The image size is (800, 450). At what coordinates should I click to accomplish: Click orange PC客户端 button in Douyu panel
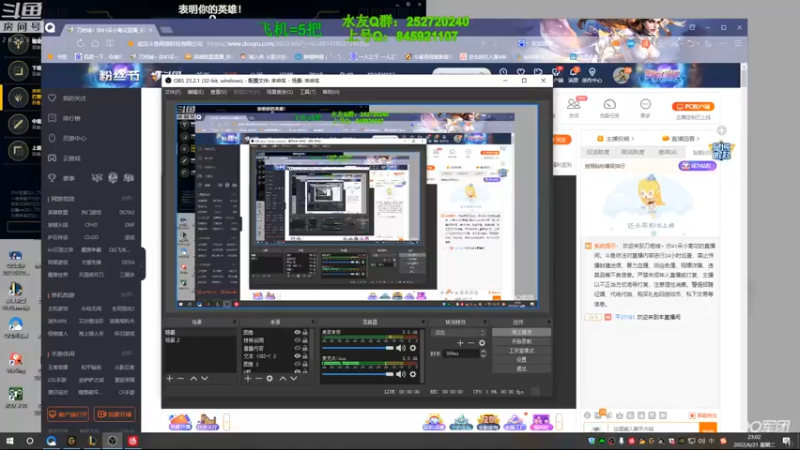(x=693, y=106)
